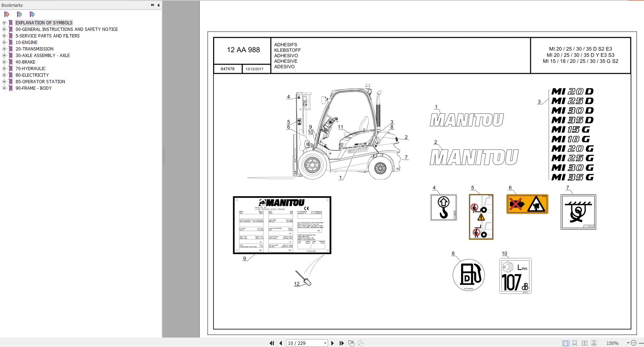Open the 85-OPERATOR STATION bookmark

coord(40,81)
